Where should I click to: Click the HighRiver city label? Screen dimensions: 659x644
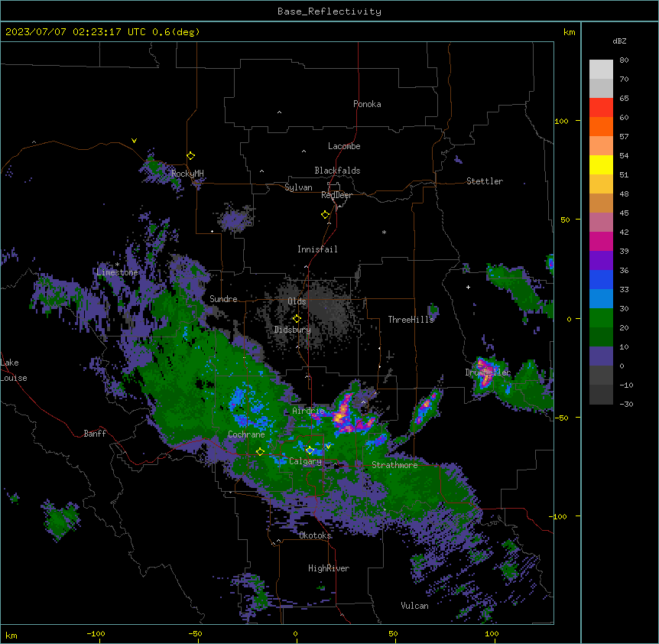[329, 568]
